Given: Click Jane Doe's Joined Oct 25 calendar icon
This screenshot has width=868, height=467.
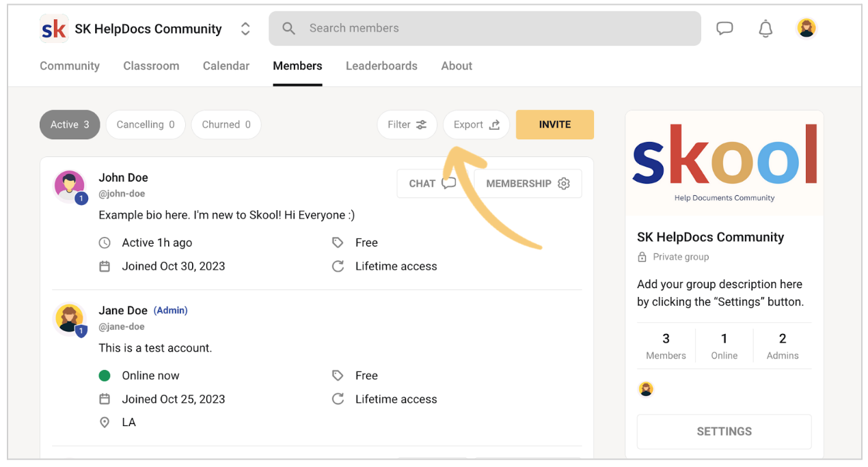Looking at the screenshot, I should (105, 399).
